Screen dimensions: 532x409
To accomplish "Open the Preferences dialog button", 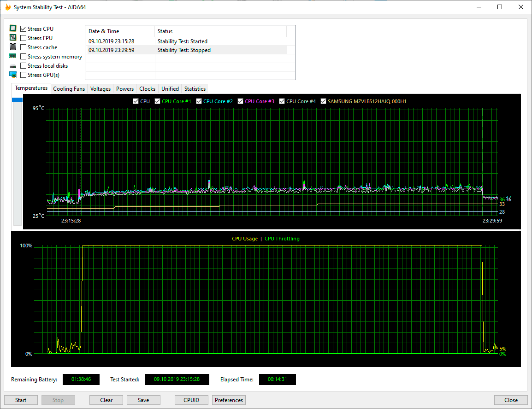I will point(229,400).
